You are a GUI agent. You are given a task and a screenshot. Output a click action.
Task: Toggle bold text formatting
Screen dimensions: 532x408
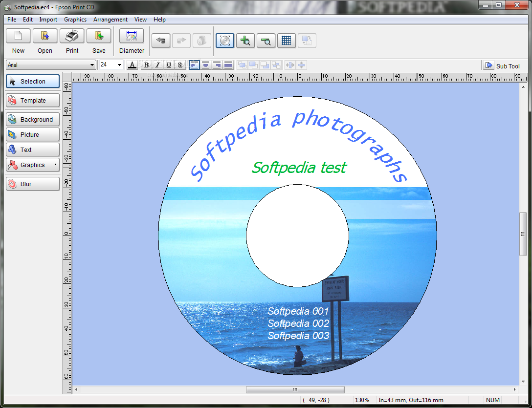[x=146, y=65]
